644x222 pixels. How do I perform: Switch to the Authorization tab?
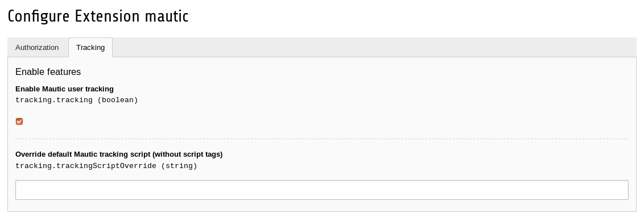(x=37, y=48)
